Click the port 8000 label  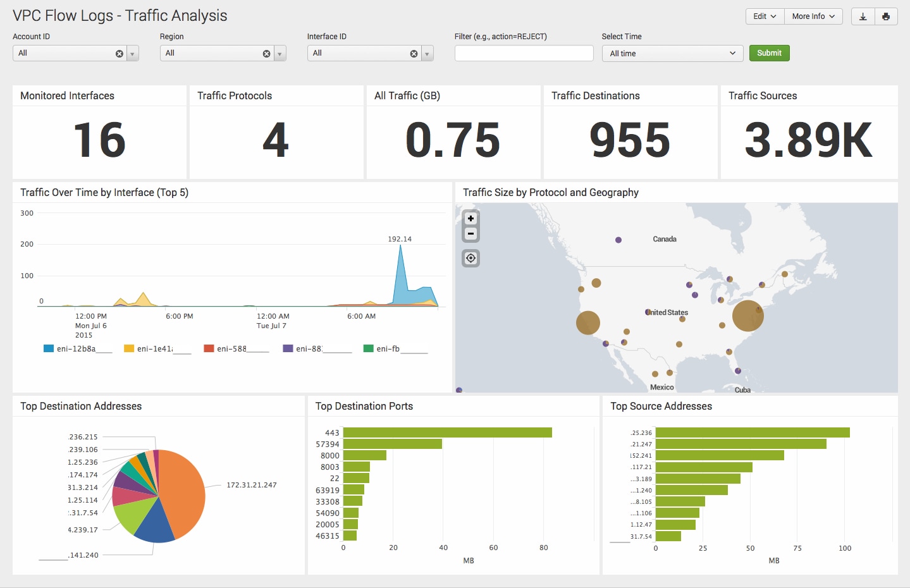[x=330, y=456]
